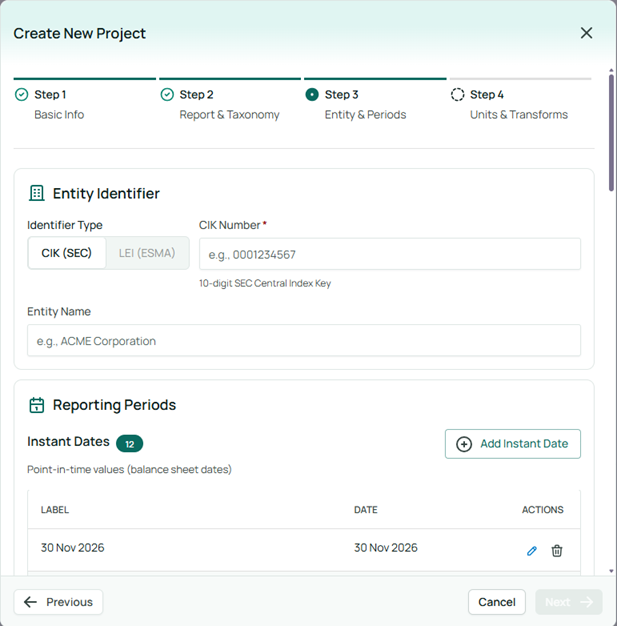
Task: Click the Instant Dates count badge 12
Action: coord(129,444)
